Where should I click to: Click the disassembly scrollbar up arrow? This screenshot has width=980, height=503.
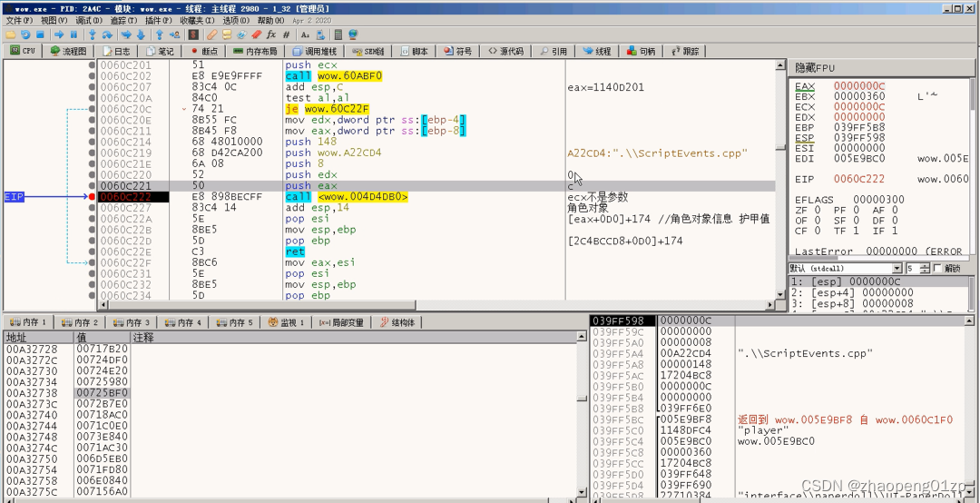tap(780, 64)
